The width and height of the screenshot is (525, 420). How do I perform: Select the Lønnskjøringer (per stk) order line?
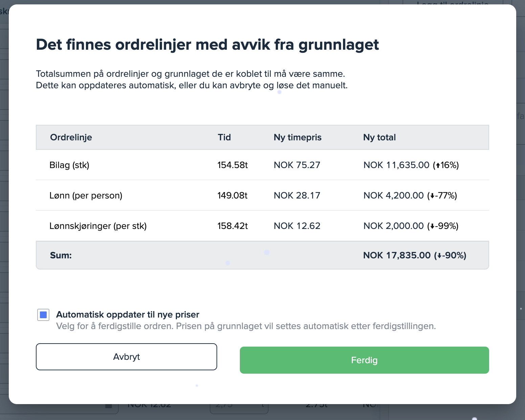98,226
